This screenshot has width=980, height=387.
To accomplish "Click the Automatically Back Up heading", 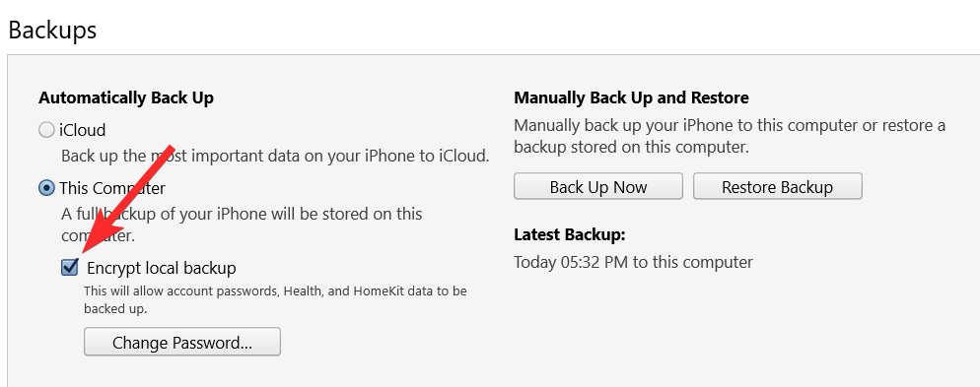I will click(126, 98).
